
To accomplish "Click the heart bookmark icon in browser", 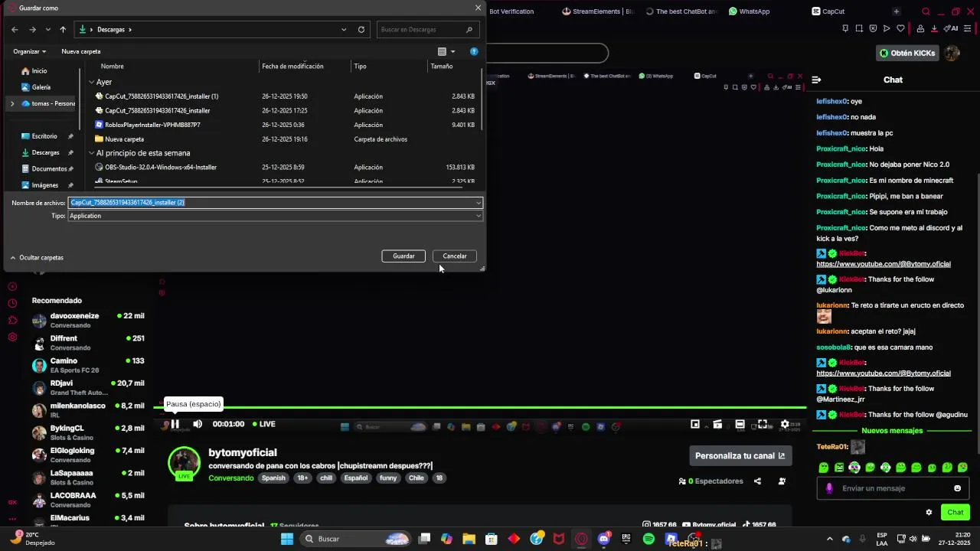I will [900, 29].
